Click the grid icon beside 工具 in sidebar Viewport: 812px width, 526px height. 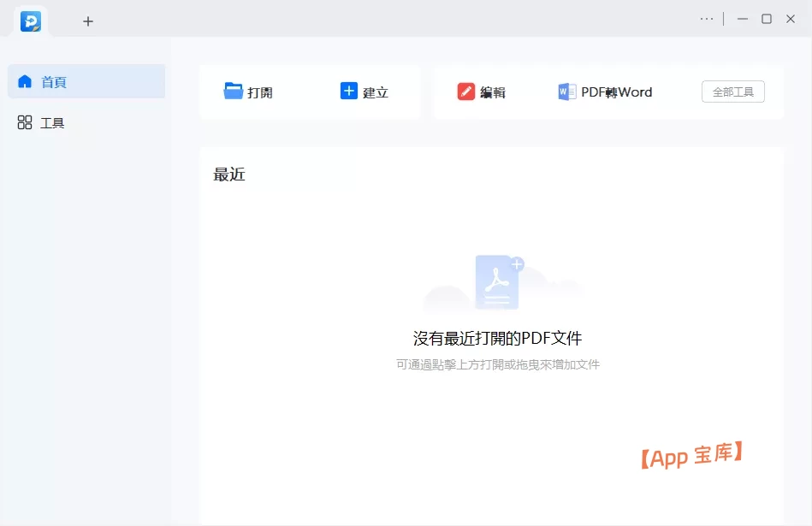(x=25, y=122)
